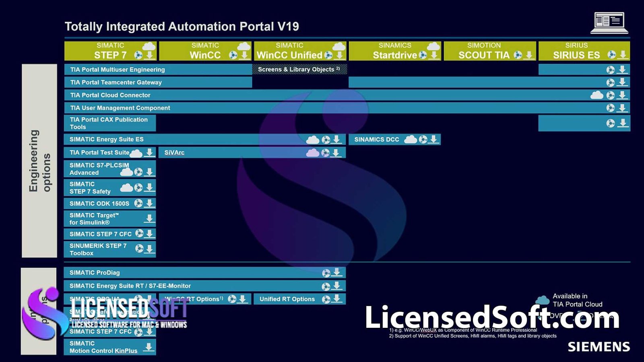Screen dimensions: 644x362
Task: Click the download arrow on the SIMATIC STEP 7 tile
Action: (x=149, y=55)
